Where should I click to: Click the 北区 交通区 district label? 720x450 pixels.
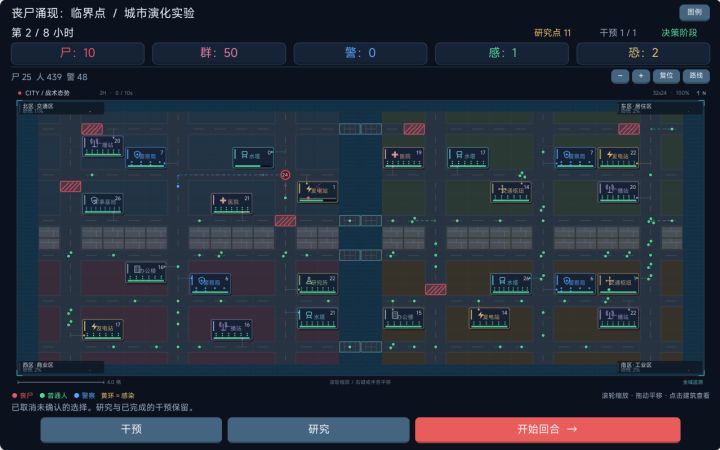coord(38,107)
